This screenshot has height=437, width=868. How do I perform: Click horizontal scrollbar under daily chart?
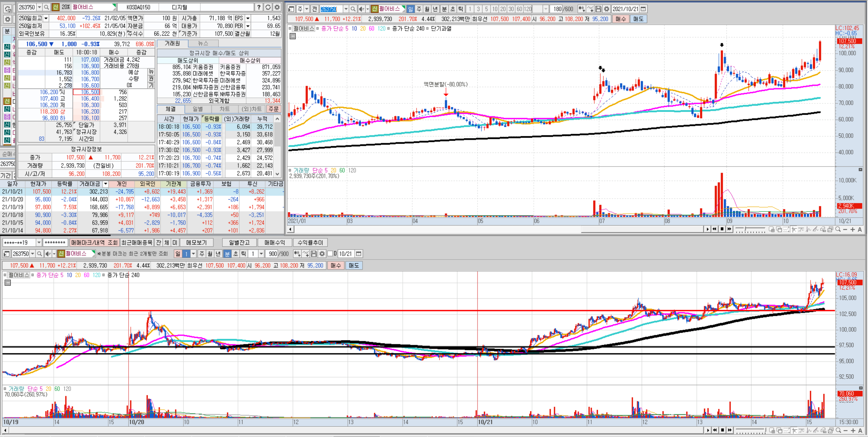(499, 229)
